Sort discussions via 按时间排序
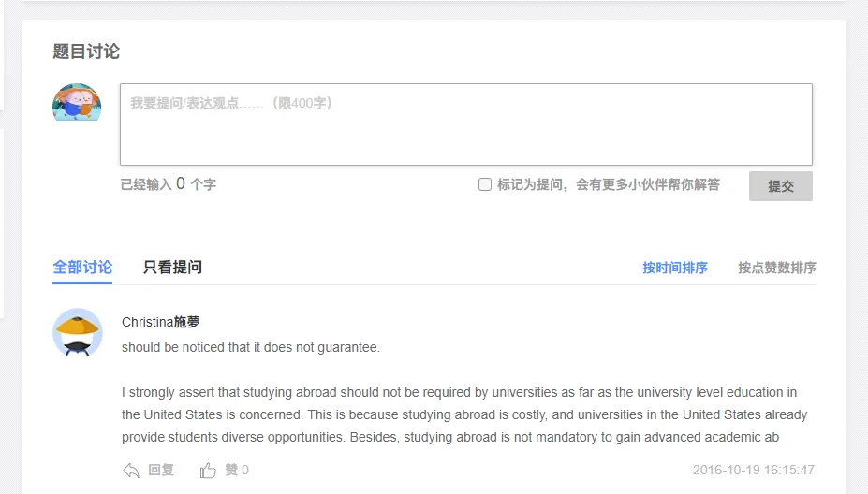Screen dimensions: 868x494 tap(675, 269)
